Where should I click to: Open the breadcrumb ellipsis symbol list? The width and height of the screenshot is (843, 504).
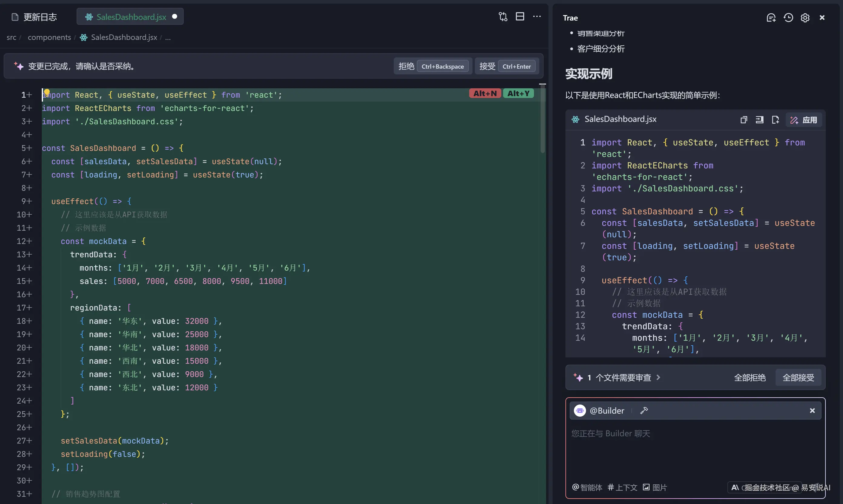[168, 37]
